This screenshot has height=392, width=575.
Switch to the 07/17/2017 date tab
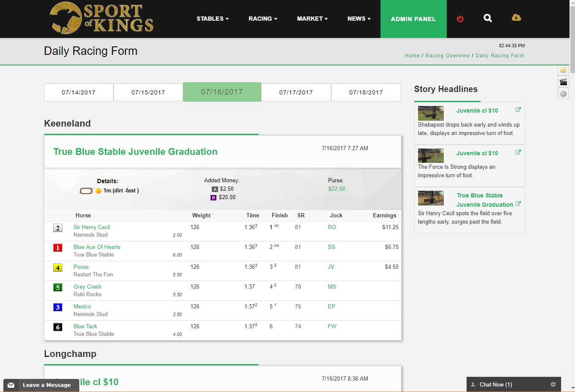pyautogui.click(x=296, y=92)
